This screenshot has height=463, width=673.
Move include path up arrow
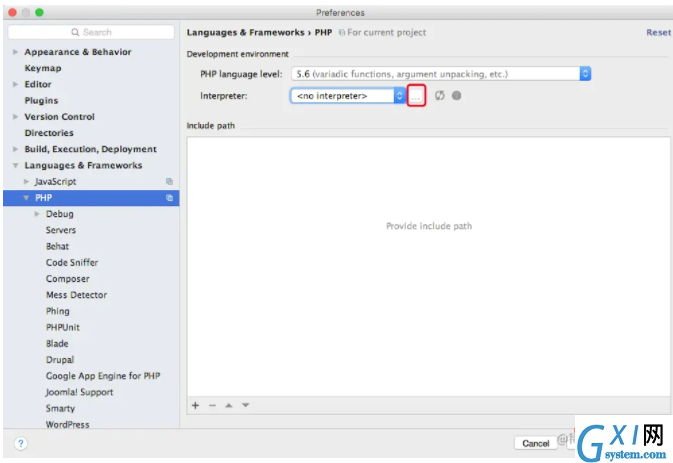229,406
